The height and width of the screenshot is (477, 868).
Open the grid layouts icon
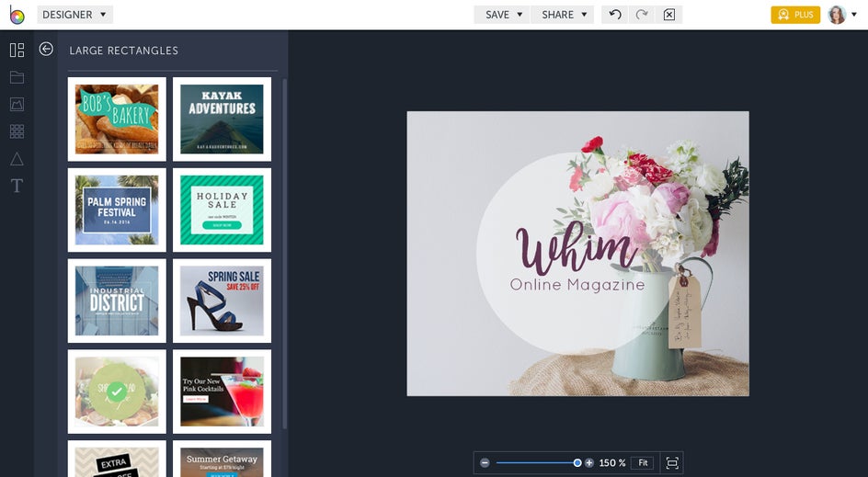17,131
